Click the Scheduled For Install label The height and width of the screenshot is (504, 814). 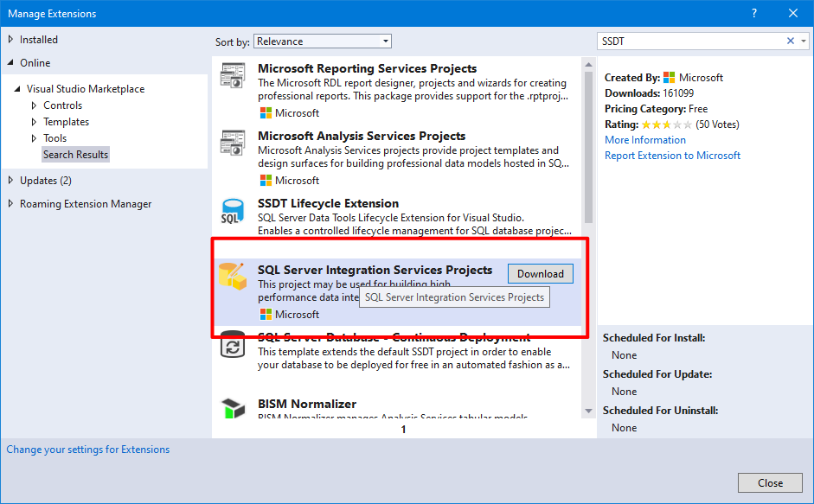654,338
